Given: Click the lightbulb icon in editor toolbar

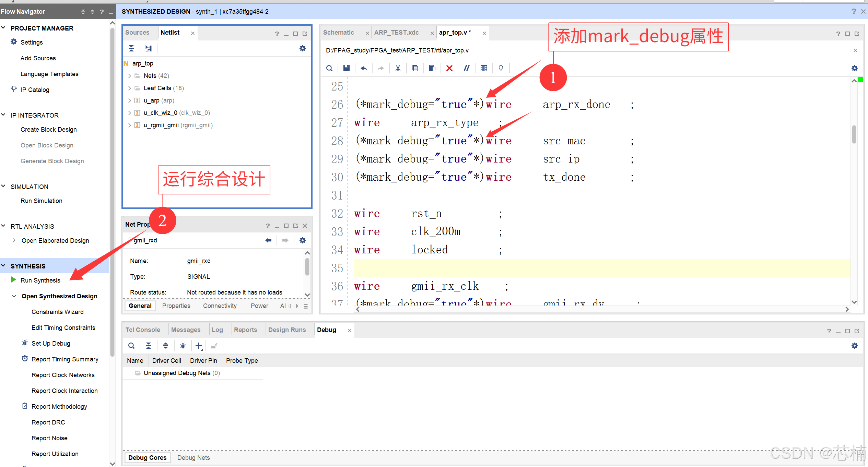Looking at the screenshot, I should point(501,68).
